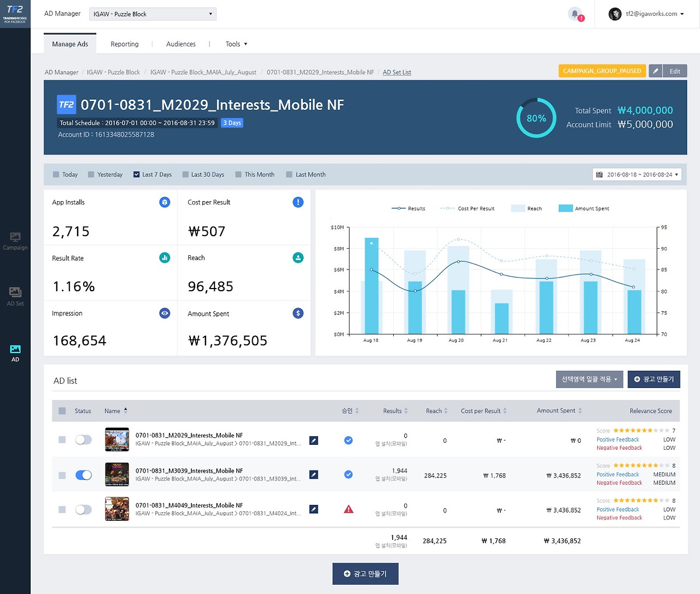Expand the 선택영역 일괄 적용 dropdown
This screenshot has width=700, height=594.
coord(589,379)
